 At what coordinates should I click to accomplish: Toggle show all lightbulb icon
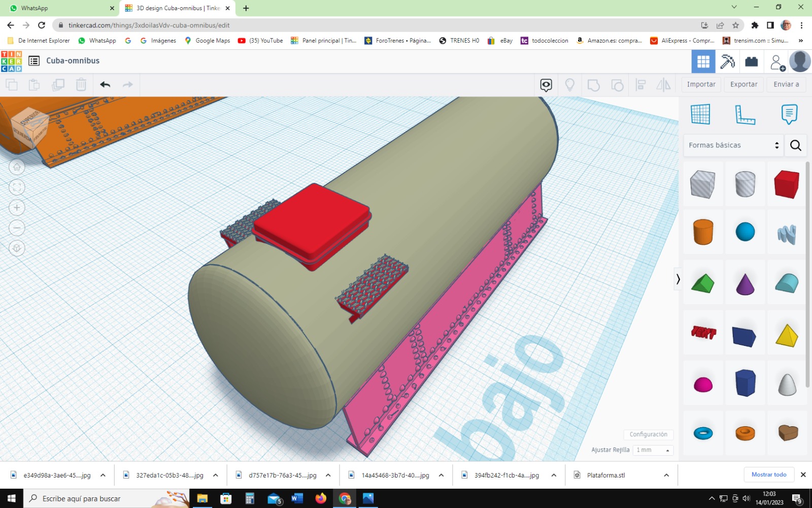click(570, 85)
